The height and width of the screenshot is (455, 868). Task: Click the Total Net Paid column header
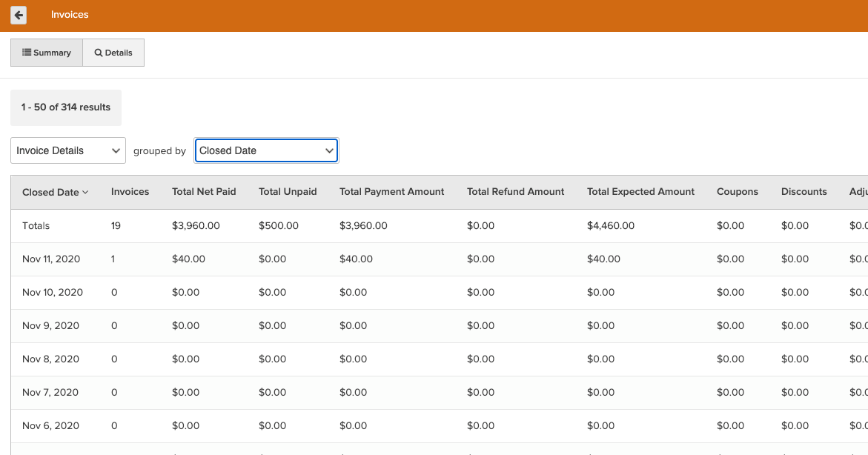(x=204, y=191)
